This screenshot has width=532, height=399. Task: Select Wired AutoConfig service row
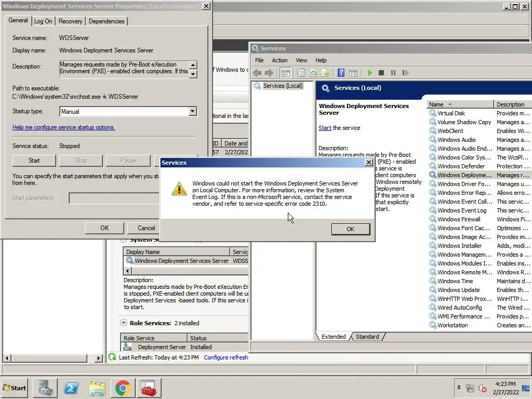click(479, 308)
